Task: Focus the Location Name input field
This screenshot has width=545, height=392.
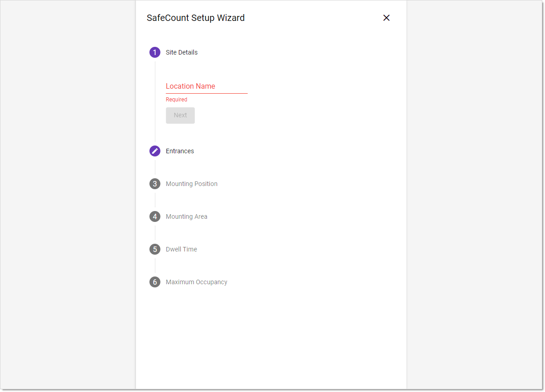Action: point(207,86)
